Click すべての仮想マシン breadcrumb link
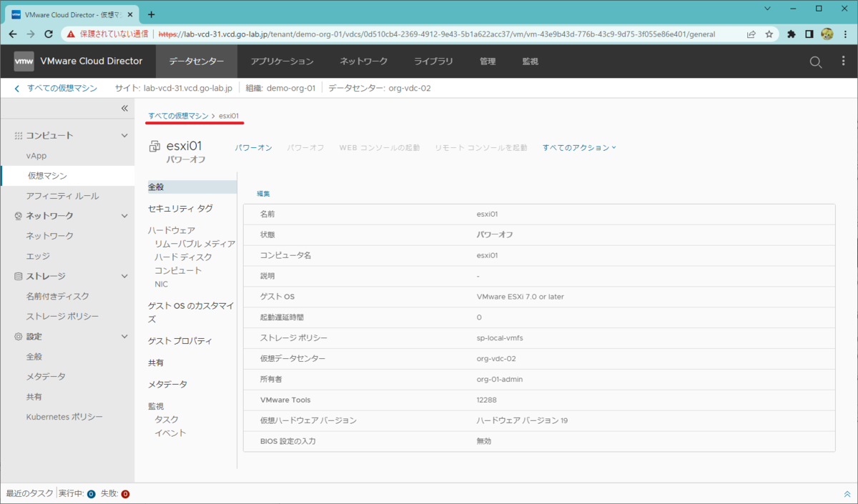Screen dimensions: 858x504 pos(179,115)
